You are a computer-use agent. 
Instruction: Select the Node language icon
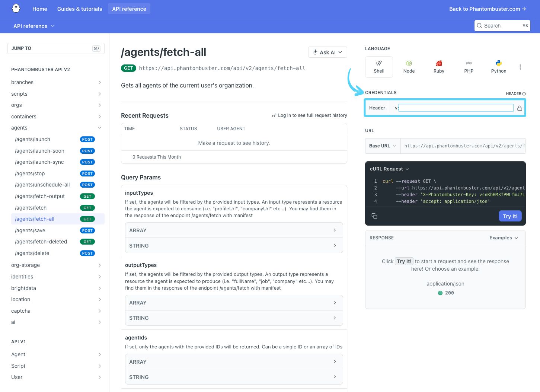(409, 63)
